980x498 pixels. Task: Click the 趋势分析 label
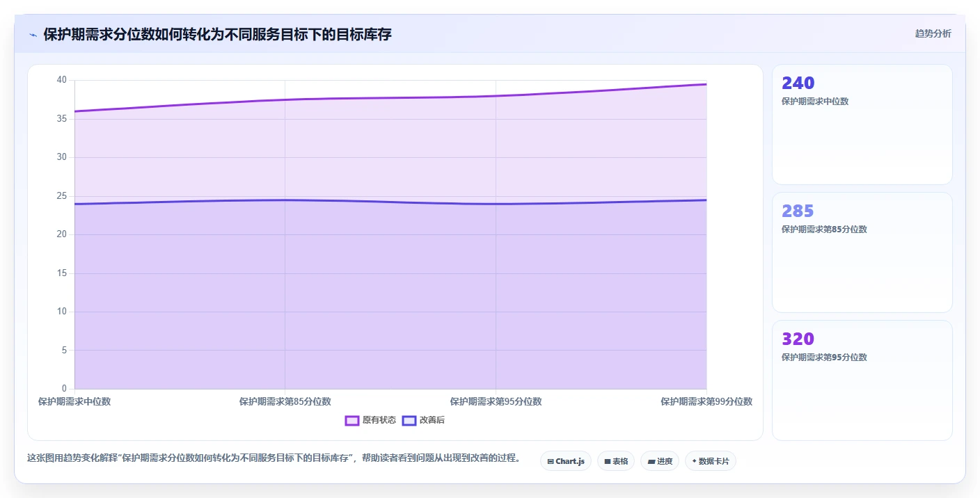[x=933, y=34]
